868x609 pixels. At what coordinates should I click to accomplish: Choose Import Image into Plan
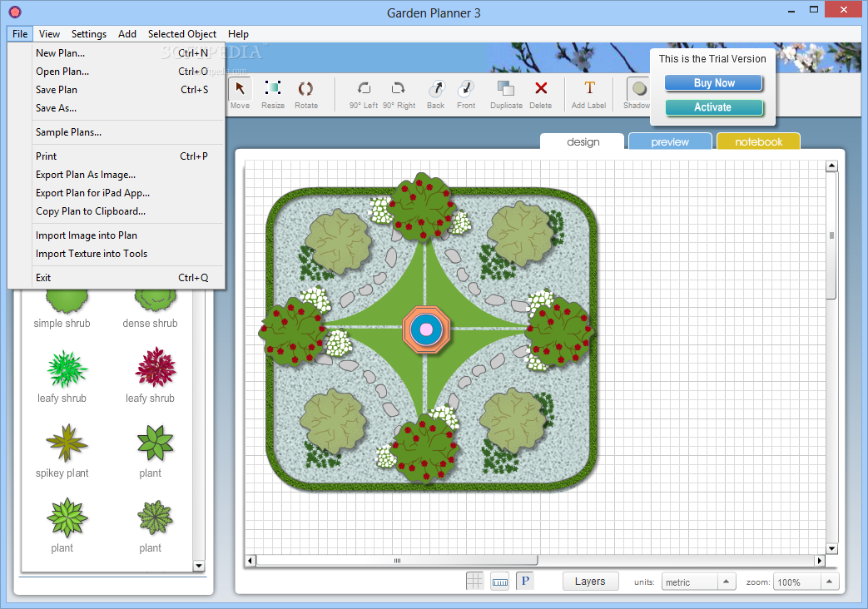117,235
